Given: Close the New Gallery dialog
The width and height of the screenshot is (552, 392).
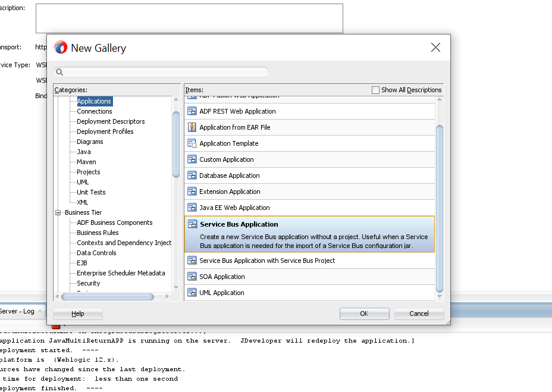Looking at the screenshot, I should click(435, 48).
